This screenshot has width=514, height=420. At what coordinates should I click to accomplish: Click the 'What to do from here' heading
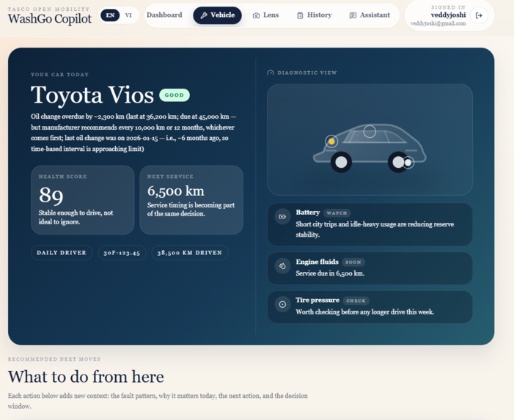[x=86, y=377]
